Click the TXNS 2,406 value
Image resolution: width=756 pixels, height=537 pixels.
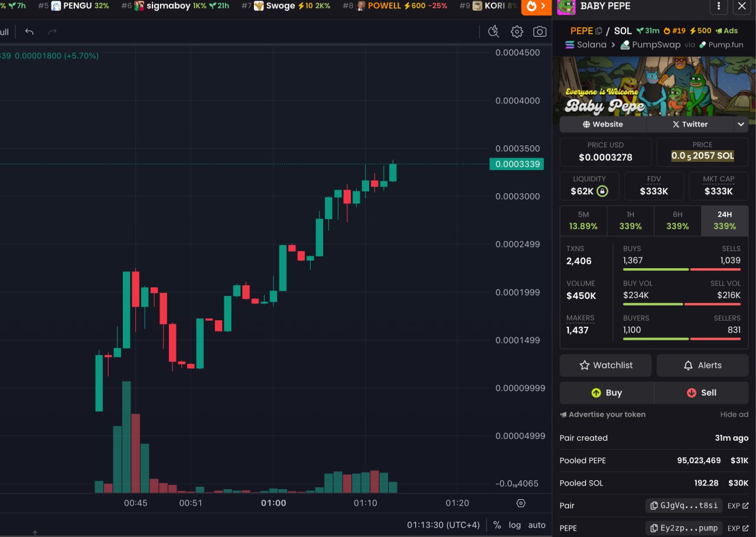click(x=579, y=261)
